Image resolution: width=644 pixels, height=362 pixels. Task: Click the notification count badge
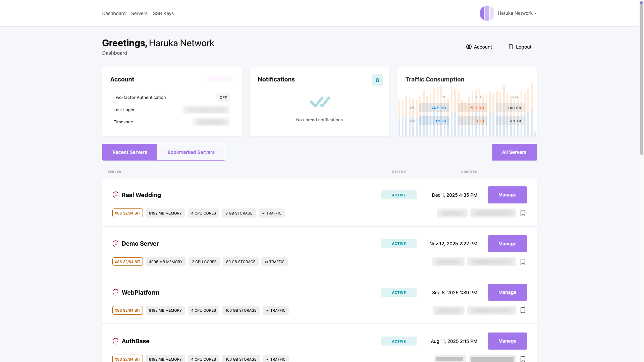[377, 80]
